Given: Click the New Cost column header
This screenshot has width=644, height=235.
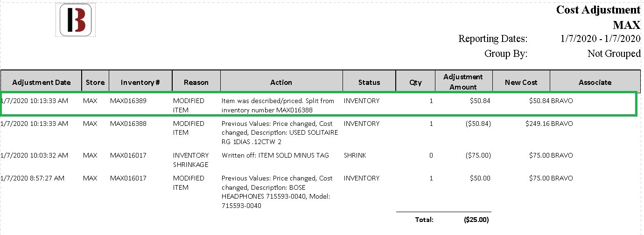Looking at the screenshot, I should point(521,82).
